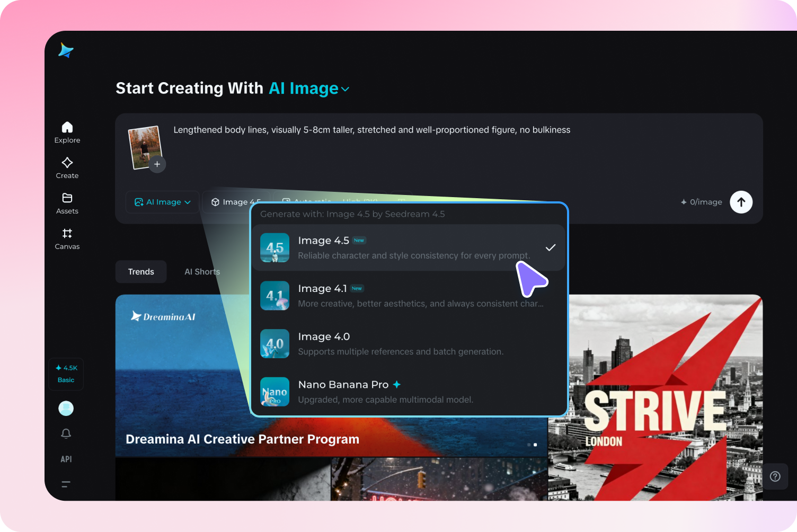Switch to the AI Shorts tab

point(202,272)
